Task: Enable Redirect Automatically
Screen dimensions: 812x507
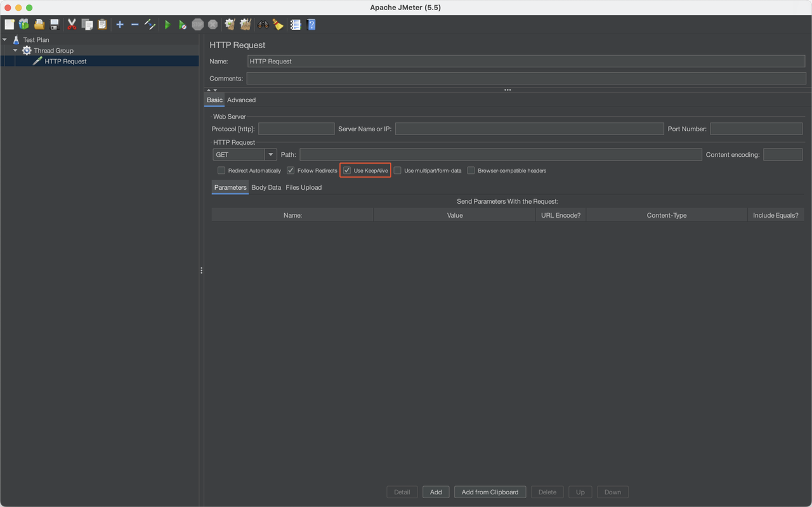Action: (x=221, y=170)
